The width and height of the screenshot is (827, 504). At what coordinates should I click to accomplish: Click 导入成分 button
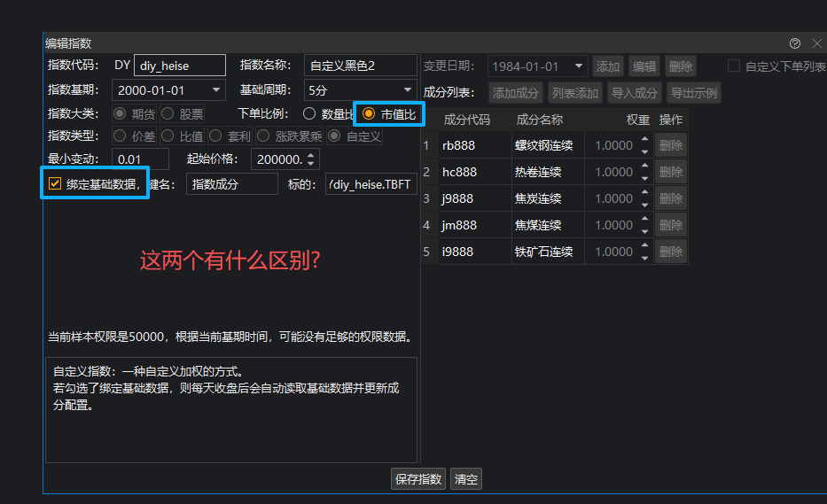coord(635,93)
